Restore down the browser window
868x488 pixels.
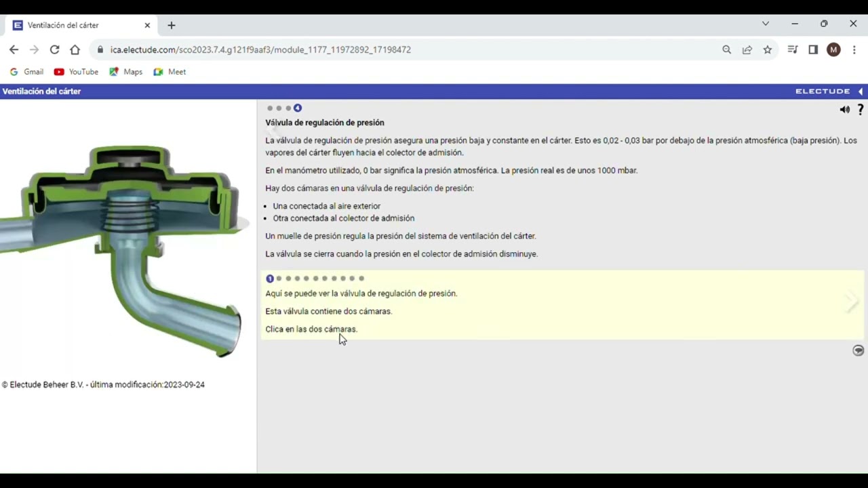coord(824,24)
